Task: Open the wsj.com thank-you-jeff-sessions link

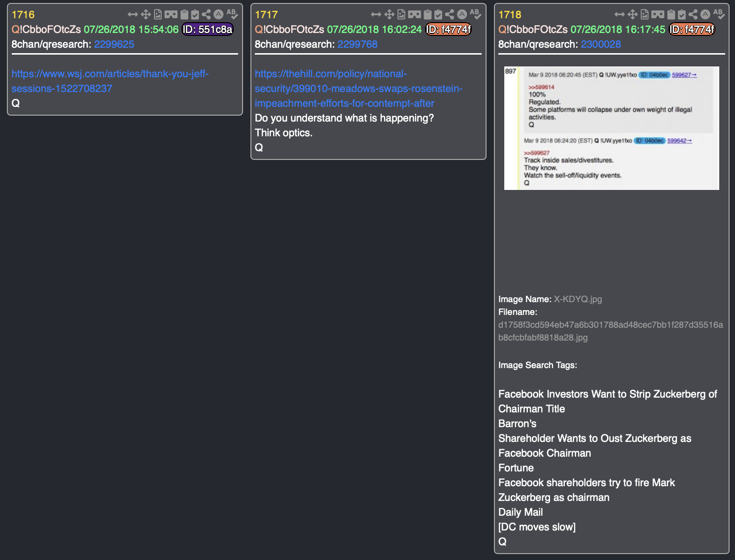Action: [110, 81]
